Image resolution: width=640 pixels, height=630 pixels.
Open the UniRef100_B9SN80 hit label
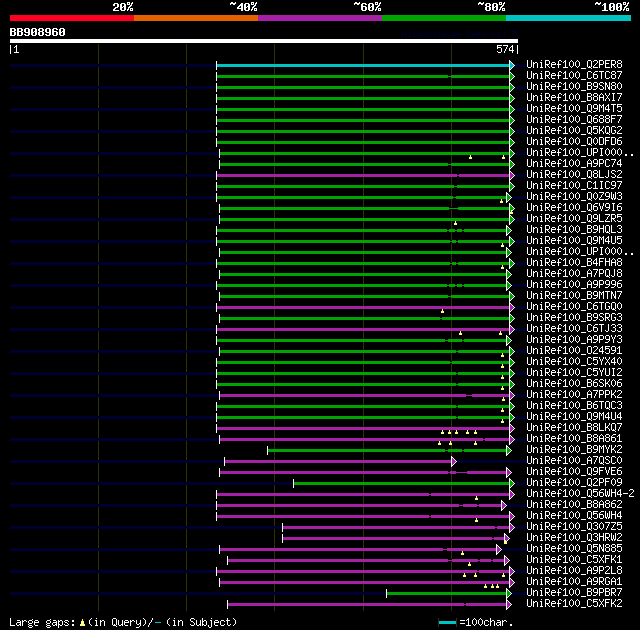coord(574,87)
